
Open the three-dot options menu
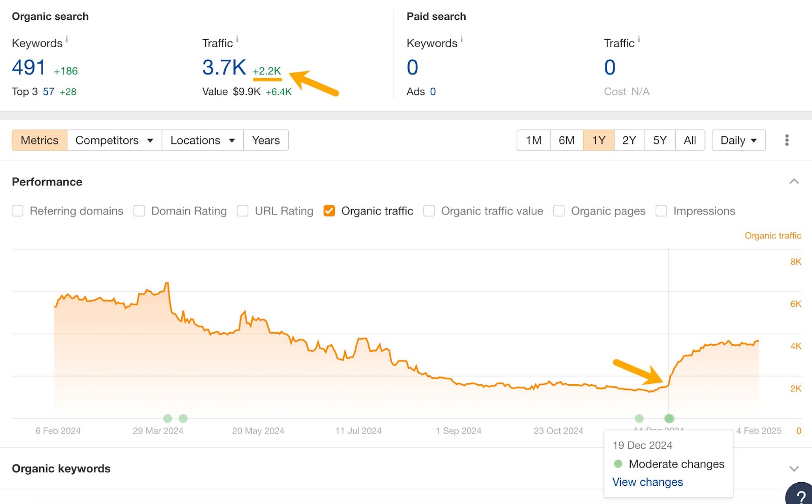point(787,139)
